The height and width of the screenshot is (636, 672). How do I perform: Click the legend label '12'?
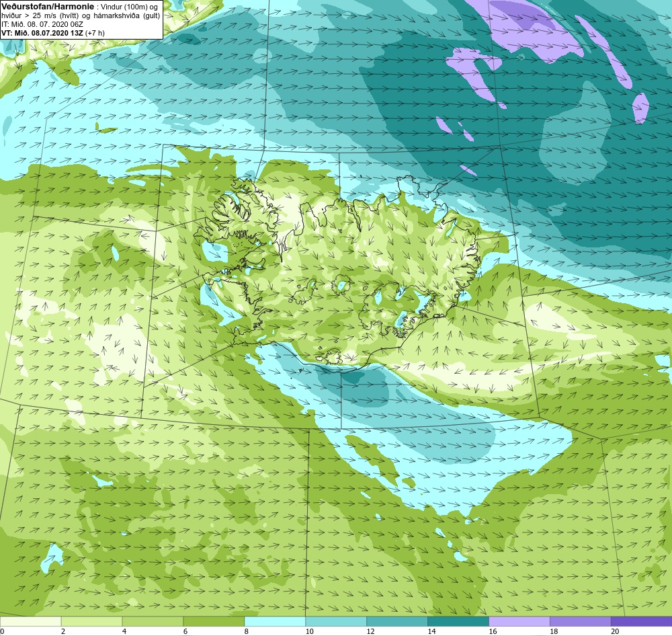click(370, 631)
